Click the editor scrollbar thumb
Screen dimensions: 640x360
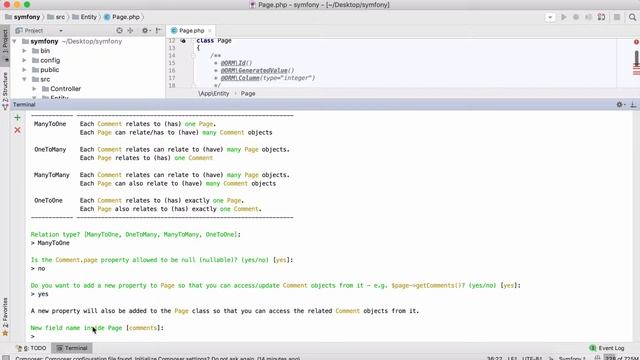(636, 58)
